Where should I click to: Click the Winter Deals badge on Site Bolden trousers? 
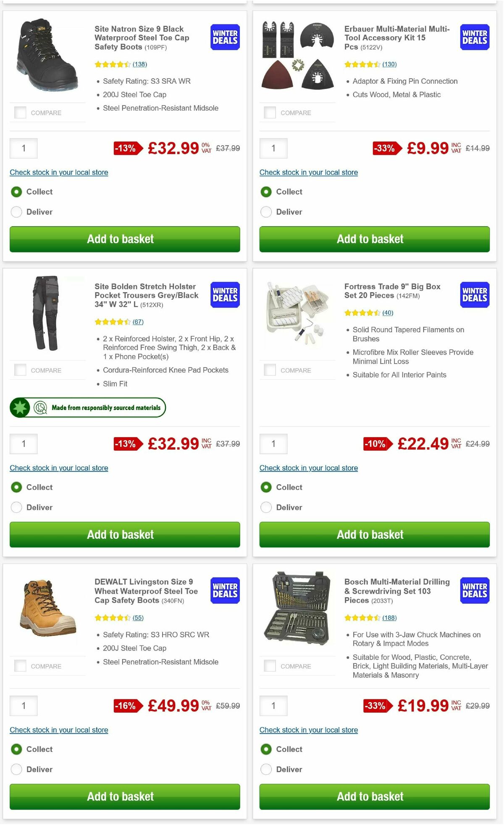coord(225,295)
